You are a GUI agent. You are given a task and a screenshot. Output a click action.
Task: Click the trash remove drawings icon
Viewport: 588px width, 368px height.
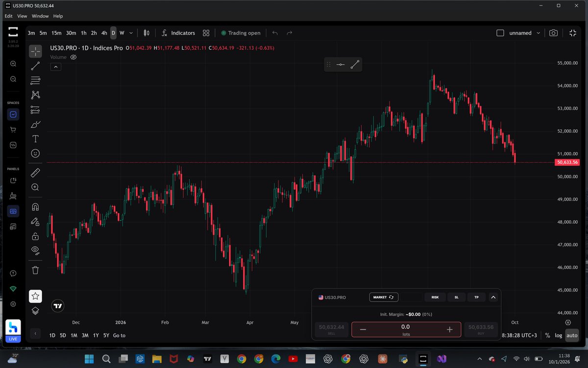click(x=35, y=270)
